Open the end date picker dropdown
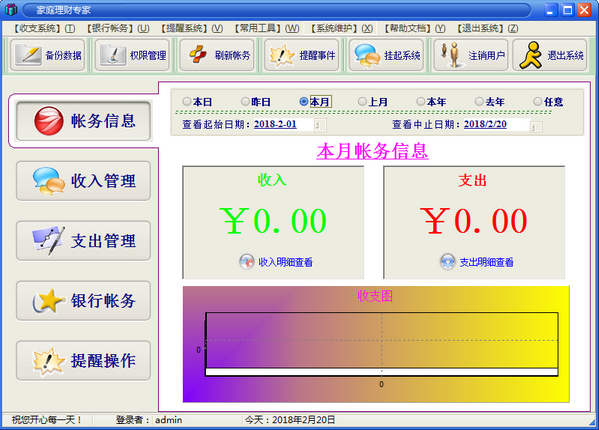 536,126
